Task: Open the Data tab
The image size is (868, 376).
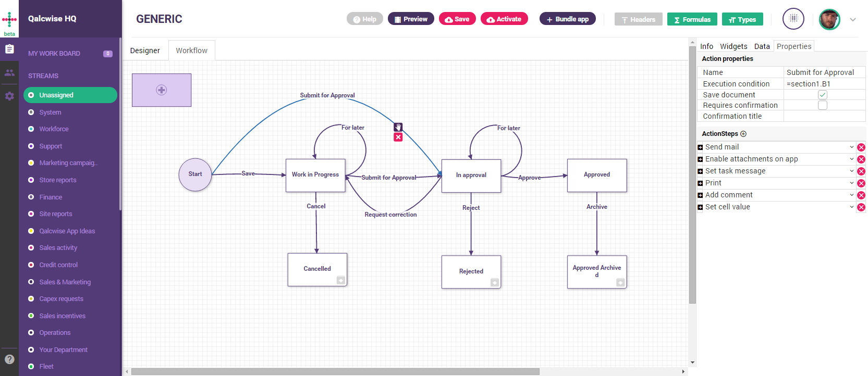Action: (762, 46)
